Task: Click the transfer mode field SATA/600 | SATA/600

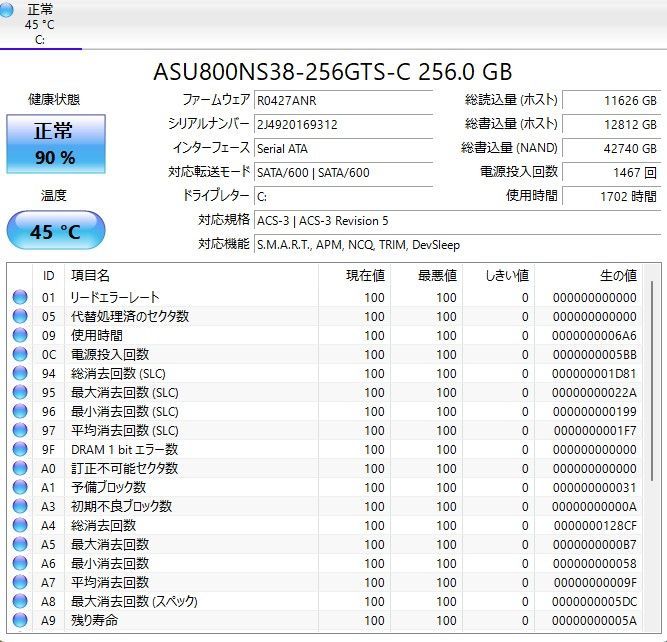Action: click(343, 172)
